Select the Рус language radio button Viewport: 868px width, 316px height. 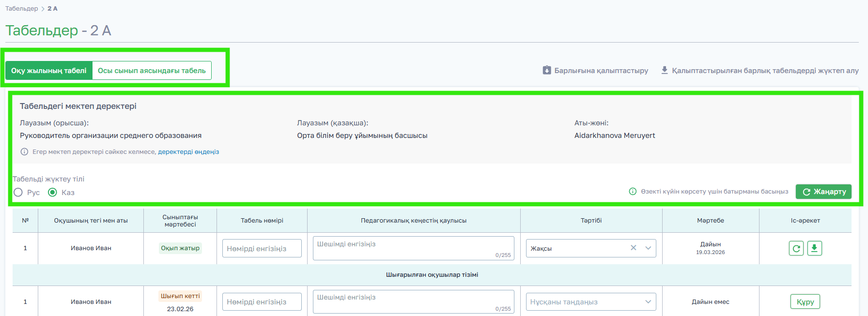coord(18,193)
